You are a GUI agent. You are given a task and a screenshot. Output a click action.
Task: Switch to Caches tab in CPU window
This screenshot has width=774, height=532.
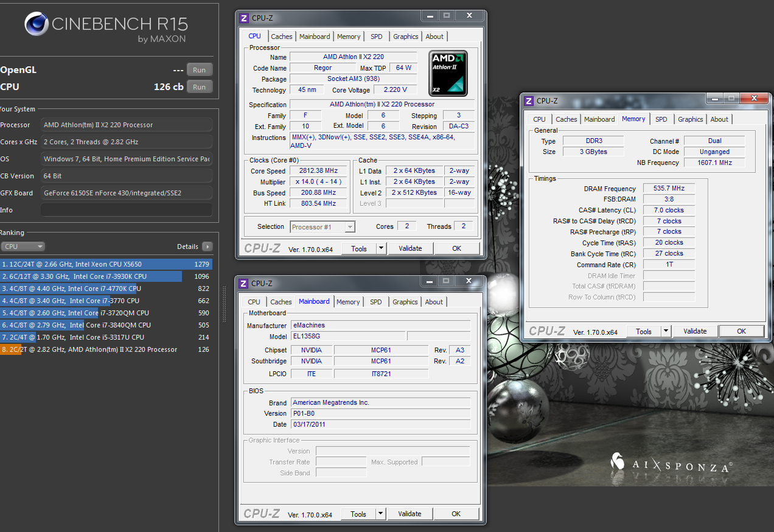282,37
